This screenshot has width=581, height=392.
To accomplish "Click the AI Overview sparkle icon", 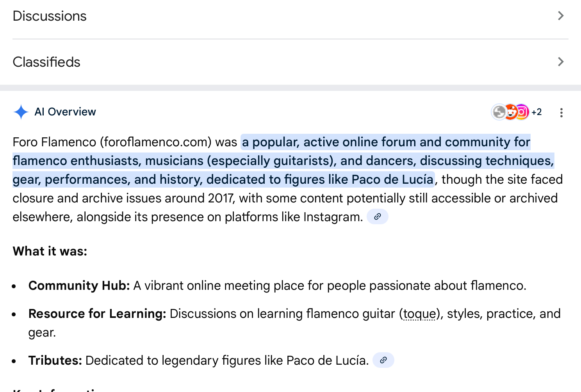I will pos(21,112).
